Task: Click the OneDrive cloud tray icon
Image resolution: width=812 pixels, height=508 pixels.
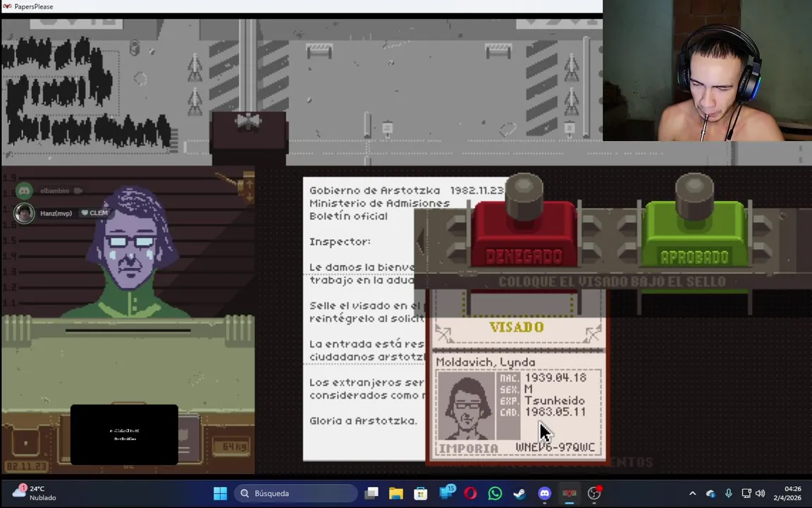Action: [710, 493]
